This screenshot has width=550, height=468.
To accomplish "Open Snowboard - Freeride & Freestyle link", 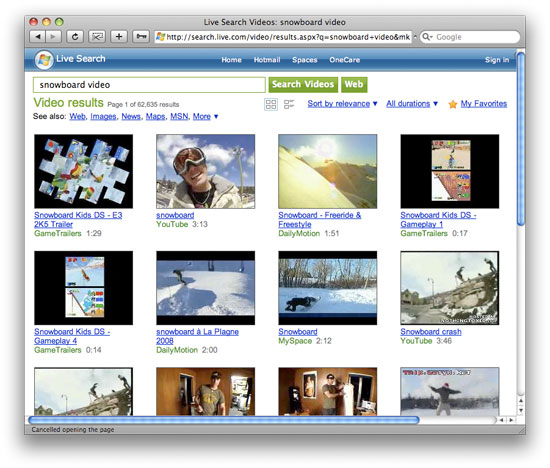I will click(320, 220).
